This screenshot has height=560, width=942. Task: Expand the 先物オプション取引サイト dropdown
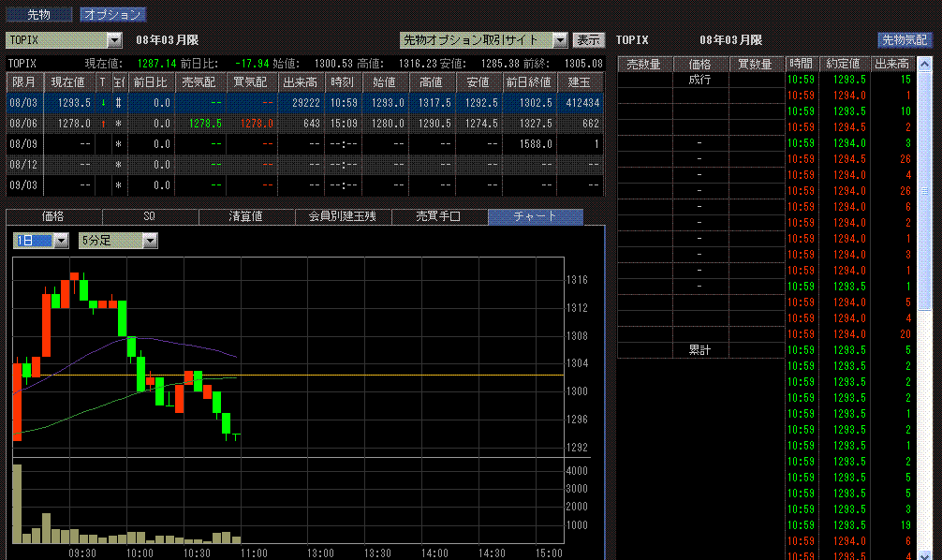click(x=560, y=40)
